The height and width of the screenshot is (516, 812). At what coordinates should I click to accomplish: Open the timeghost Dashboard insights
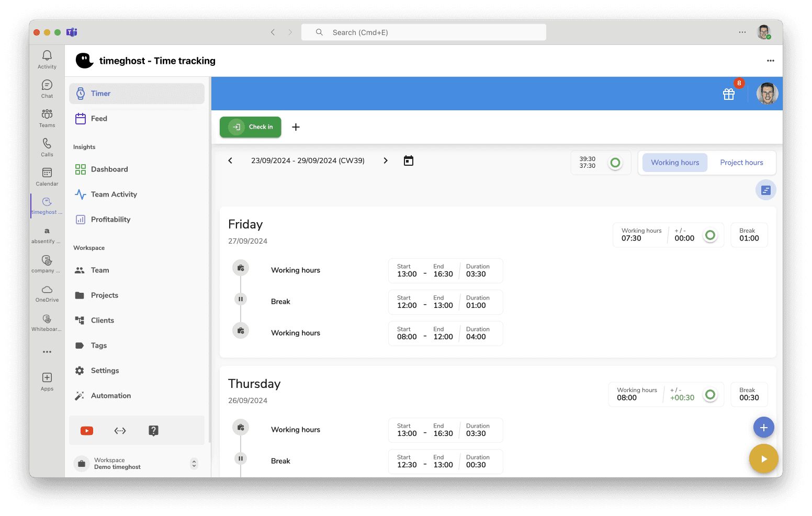point(109,169)
